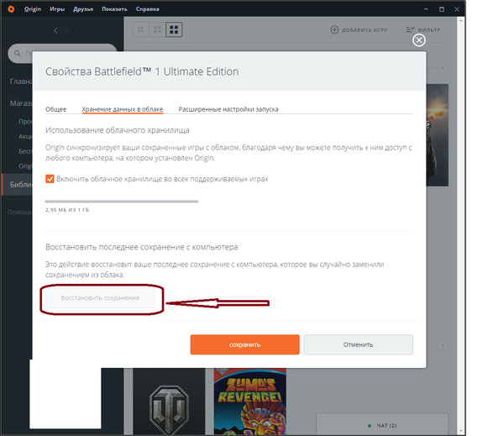
Task: Click the search magnifier icon
Action: (x=18, y=53)
